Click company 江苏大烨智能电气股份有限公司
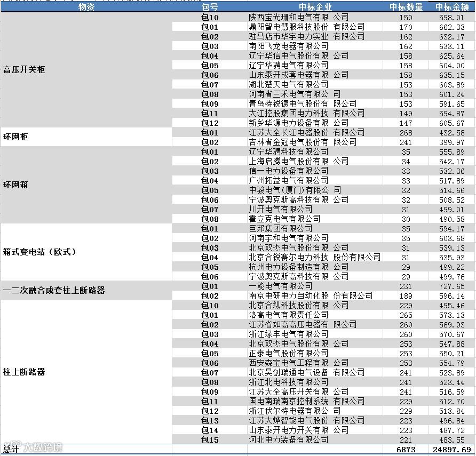The height and width of the screenshot is (456, 476). [307, 421]
